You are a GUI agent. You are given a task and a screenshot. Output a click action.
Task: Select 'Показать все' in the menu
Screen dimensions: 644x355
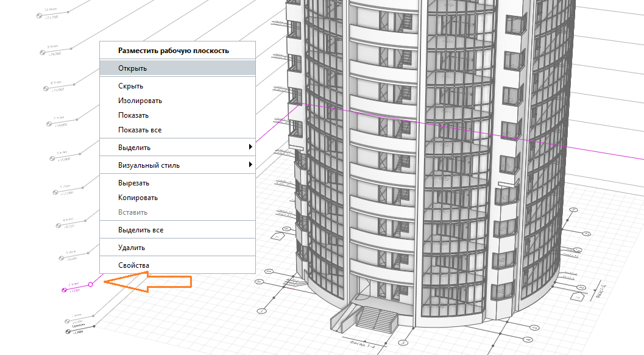177,130
